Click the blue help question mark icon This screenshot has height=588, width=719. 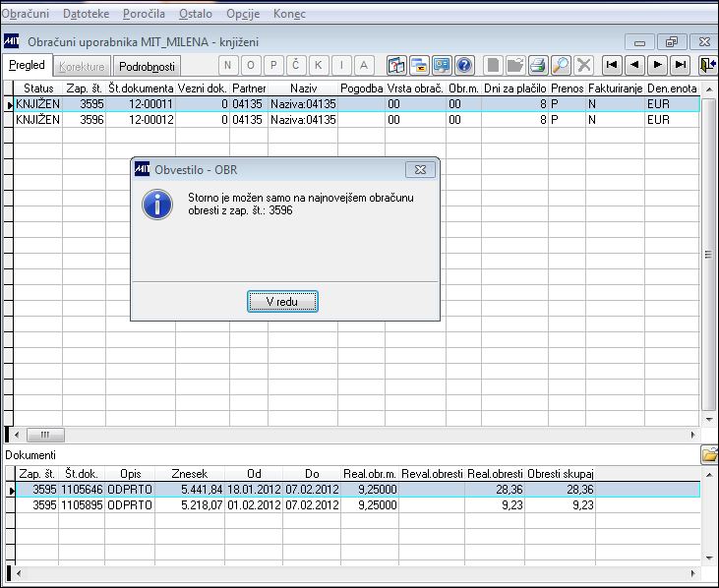click(x=464, y=65)
